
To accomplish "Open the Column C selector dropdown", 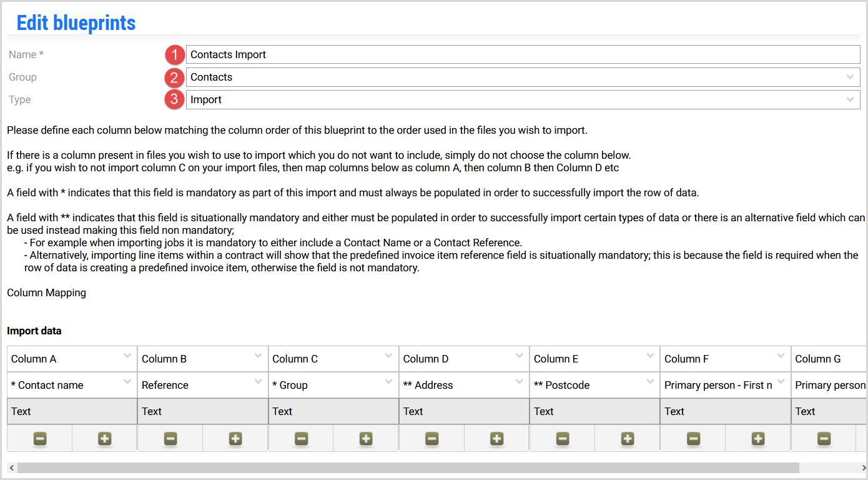I will pyautogui.click(x=333, y=359).
